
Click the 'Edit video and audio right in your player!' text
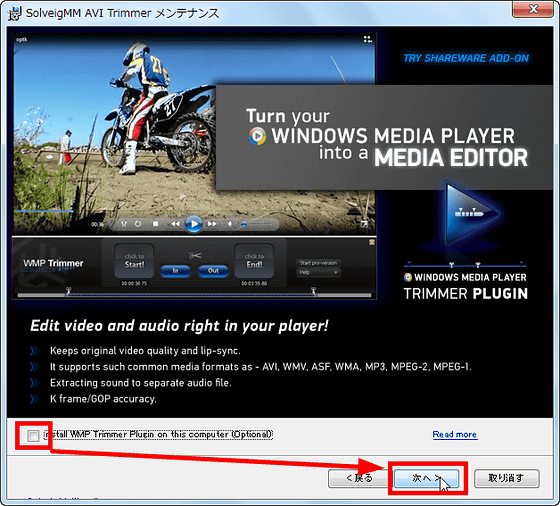179,326
